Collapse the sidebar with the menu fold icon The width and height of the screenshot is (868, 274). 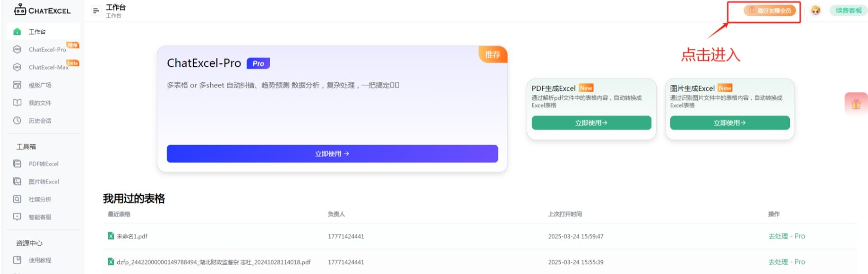96,10
